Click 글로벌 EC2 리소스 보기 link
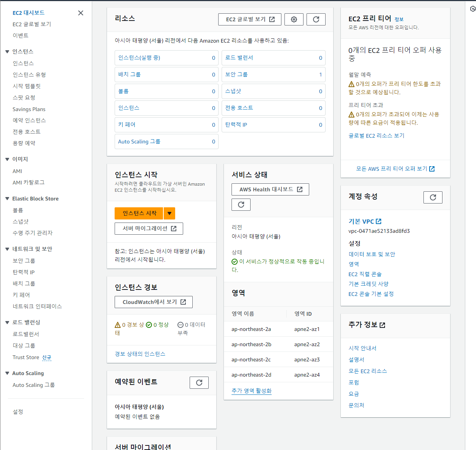 pos(376,136)
